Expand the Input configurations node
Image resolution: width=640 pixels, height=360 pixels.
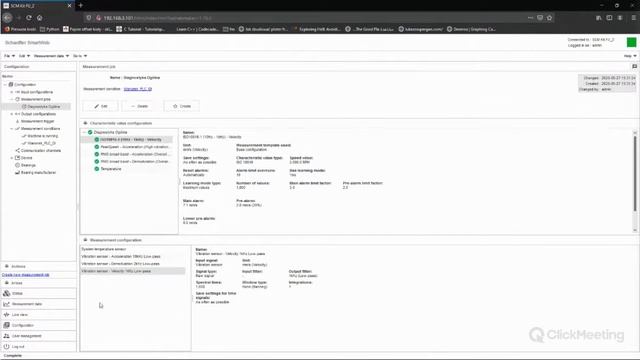coord(11,92)
